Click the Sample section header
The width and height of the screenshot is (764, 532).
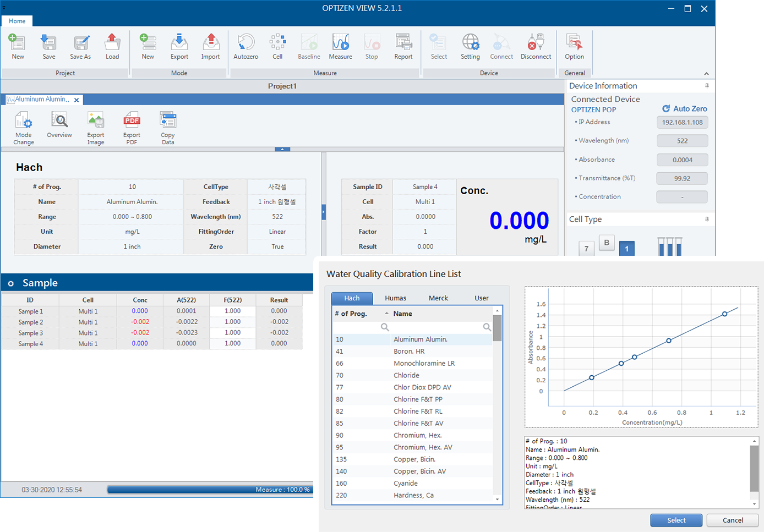click(157, 283)
